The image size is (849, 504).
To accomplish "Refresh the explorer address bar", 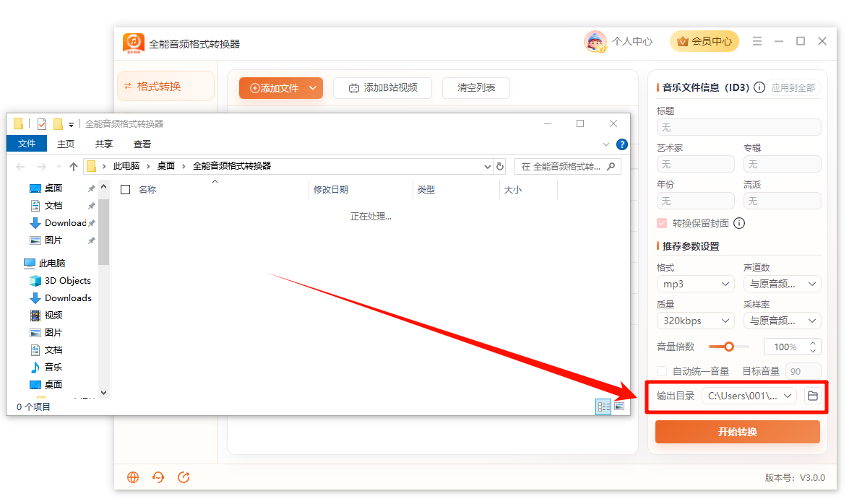I will tap(500, 166).
